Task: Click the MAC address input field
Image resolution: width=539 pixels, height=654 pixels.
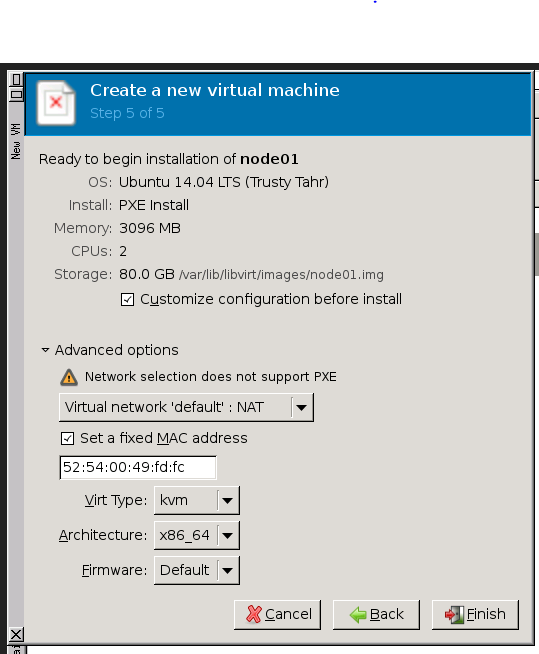Action: (x=138, y=468)
